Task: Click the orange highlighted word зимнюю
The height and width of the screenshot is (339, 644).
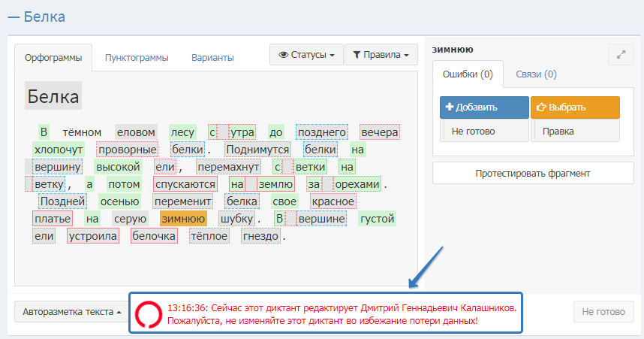Action: 183,219
